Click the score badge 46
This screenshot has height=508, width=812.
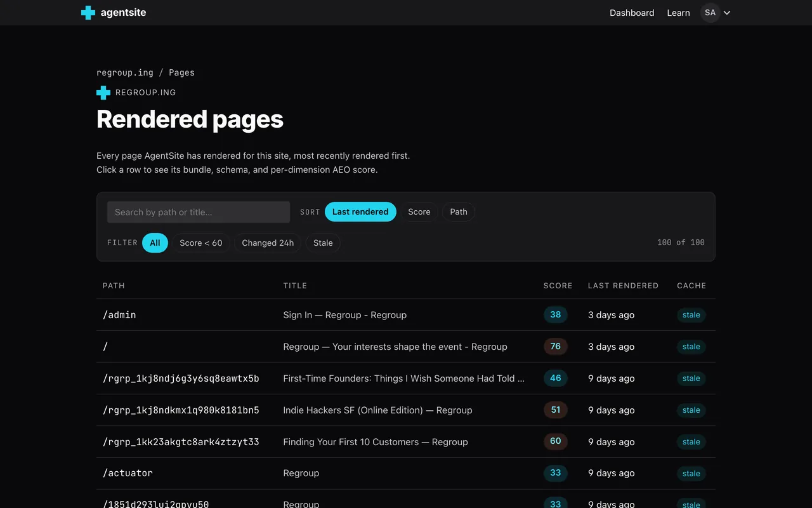[556, 378]
